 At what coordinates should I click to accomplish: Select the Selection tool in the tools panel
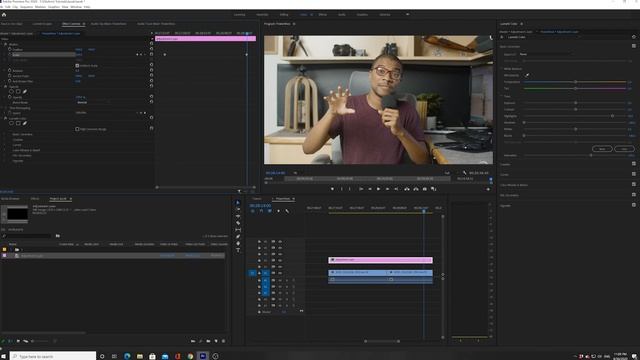point(238,203)
